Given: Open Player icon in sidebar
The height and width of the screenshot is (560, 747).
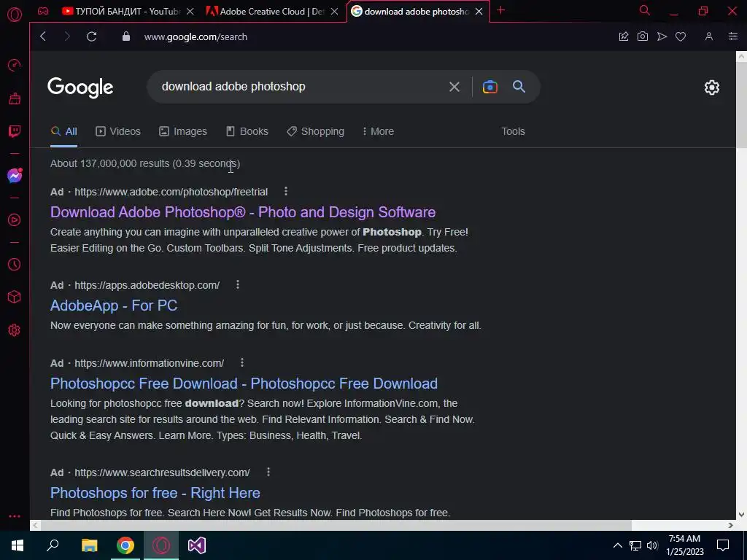Looking at the screenshot, I should click(15, 220).
